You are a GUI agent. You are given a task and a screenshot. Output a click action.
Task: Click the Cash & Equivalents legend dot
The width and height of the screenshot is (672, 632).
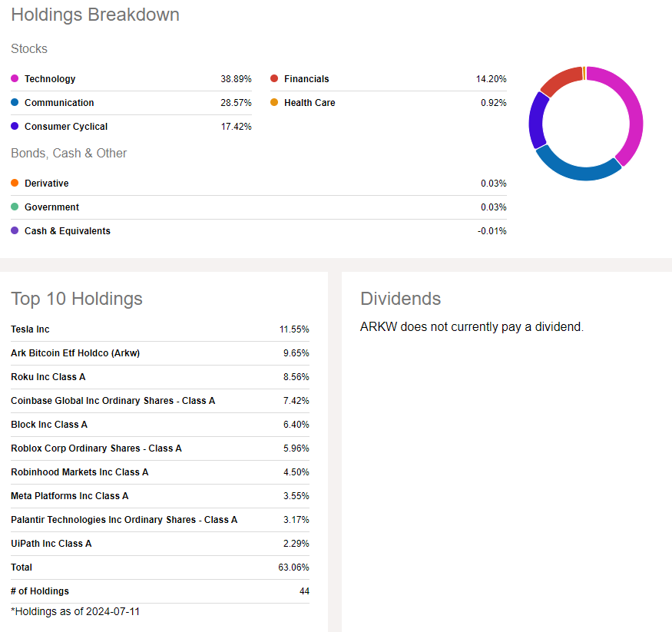[15, 231]
